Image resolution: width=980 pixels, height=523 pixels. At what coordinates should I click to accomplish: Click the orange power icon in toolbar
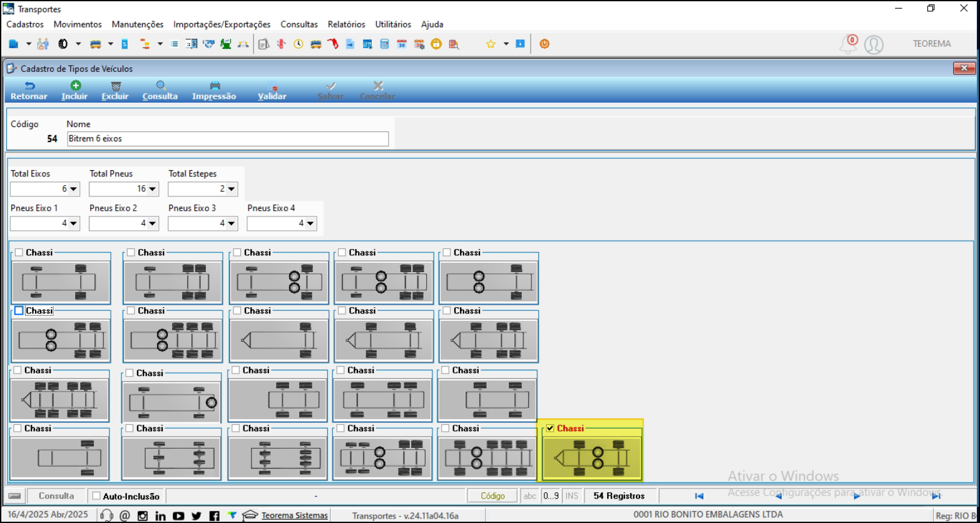(545, 44)
